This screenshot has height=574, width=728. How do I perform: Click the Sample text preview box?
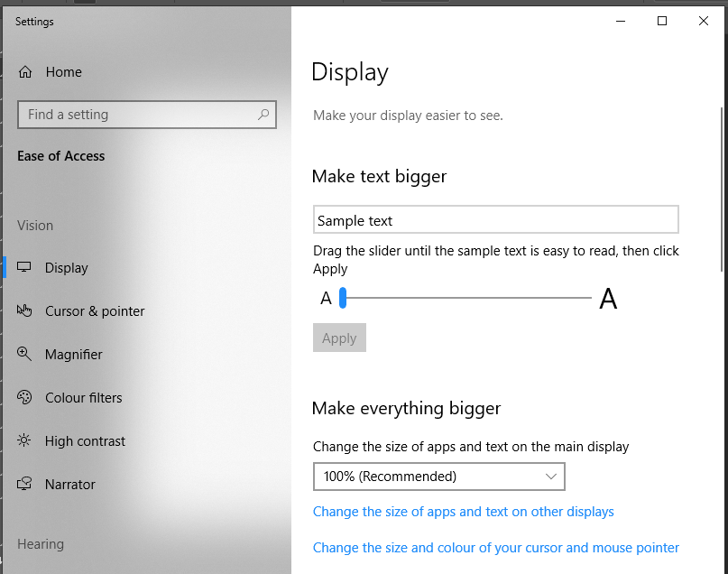click(x=496, y=219)
